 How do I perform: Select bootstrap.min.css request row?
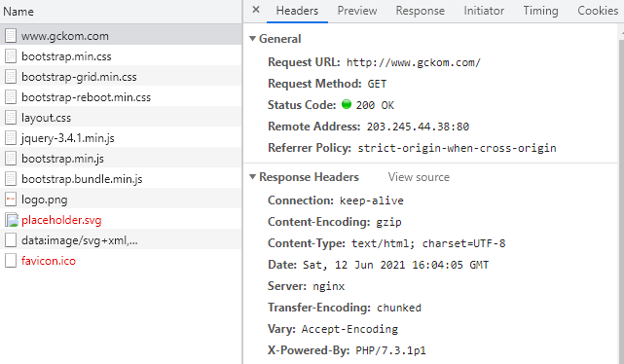[121, 56]
